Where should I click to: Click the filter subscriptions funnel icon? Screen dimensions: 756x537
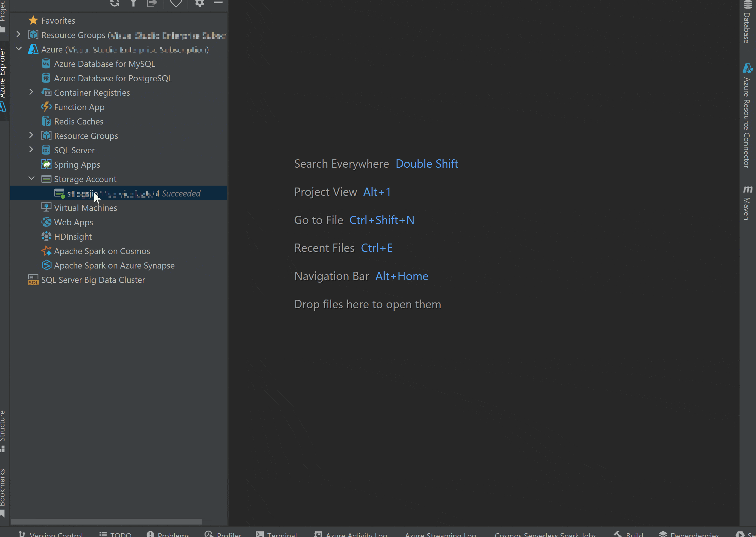[x=133, y=3]
